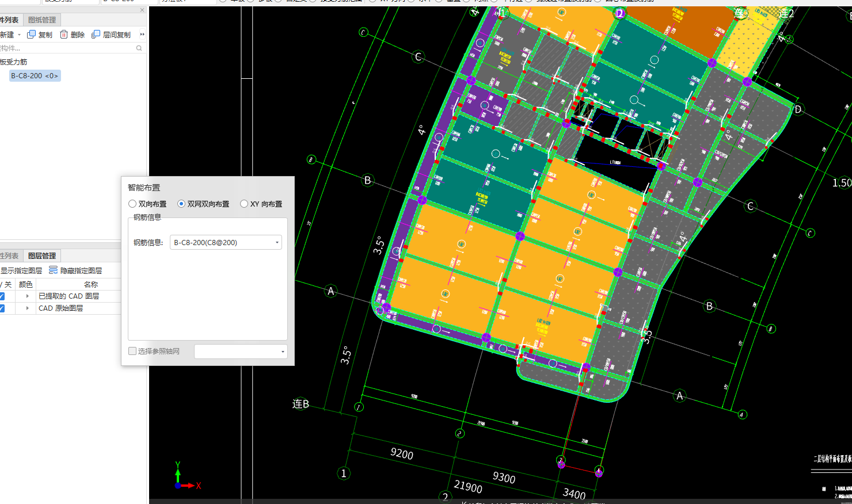
Task: Toggle visibility checkbox for 已提取的 CAD 图层
Action: (x=2, y=296)
